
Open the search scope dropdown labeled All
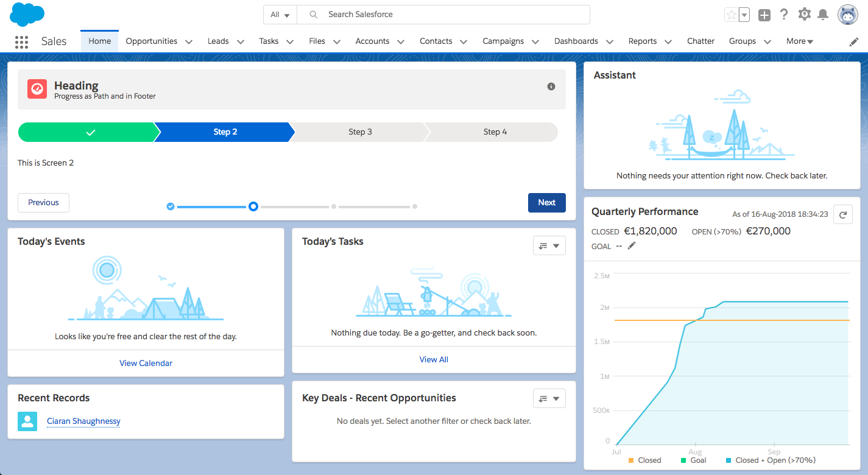click(280, 14)
